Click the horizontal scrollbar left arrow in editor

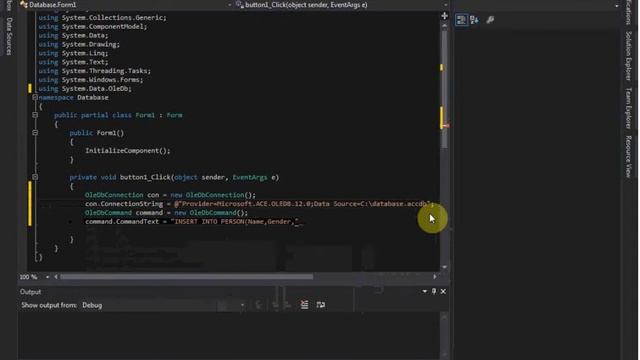point(56,277)
